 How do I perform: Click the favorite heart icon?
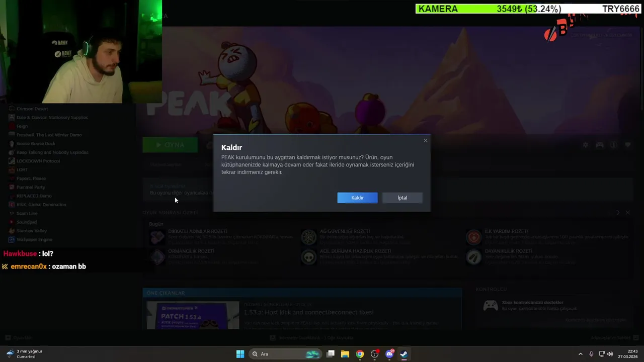[628, 145]
